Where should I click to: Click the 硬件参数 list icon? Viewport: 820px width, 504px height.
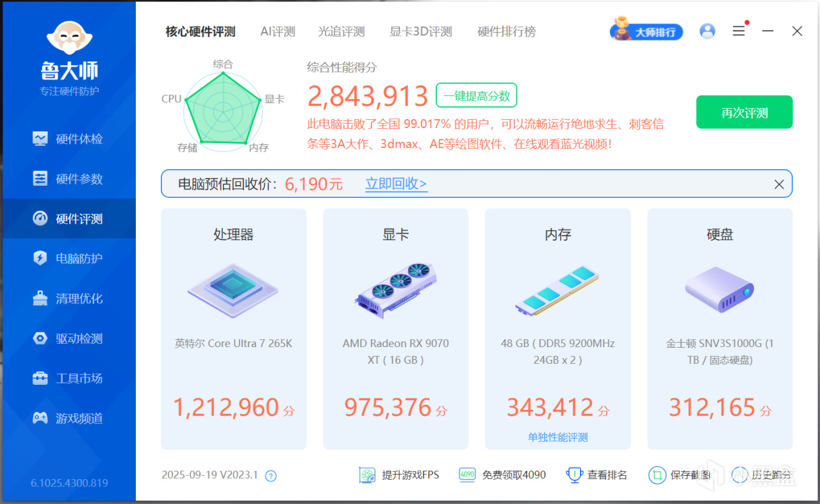tap(40, 179)
